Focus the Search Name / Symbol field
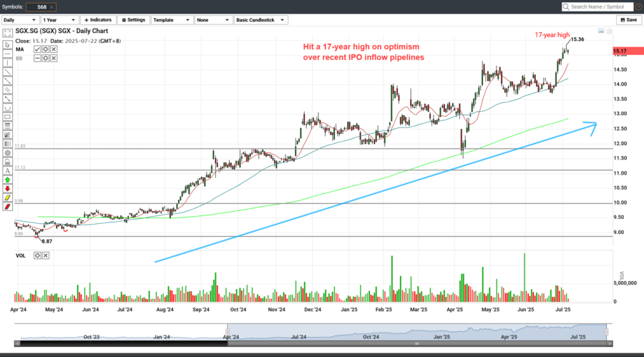The width and height of the screenshot is (644, 357). (x=597, y=7)
